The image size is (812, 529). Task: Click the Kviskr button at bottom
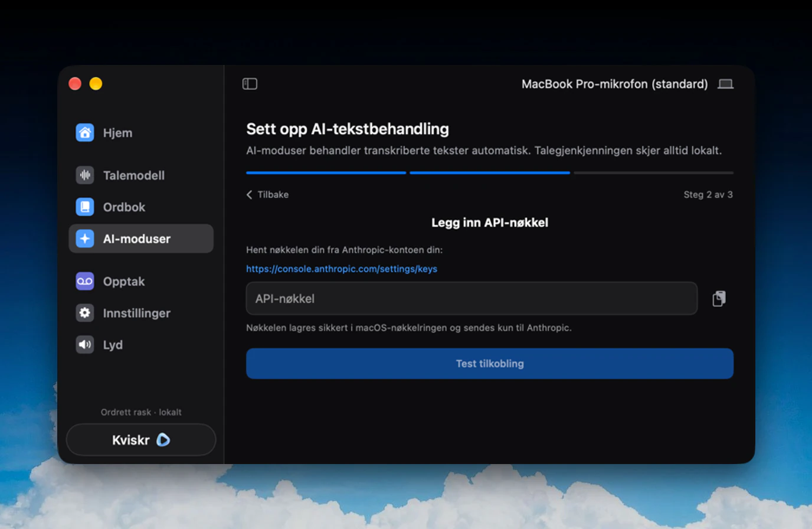click(141, 440)
